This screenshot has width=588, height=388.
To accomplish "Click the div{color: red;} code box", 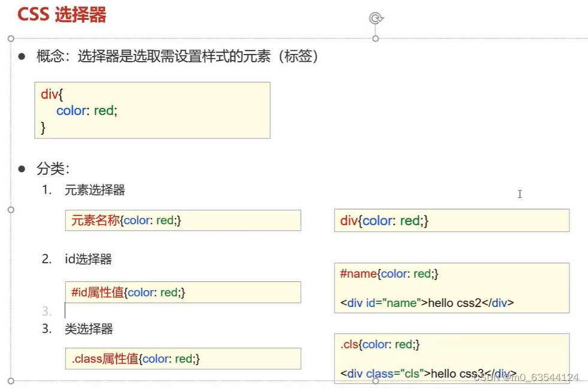I will point(152,110).
